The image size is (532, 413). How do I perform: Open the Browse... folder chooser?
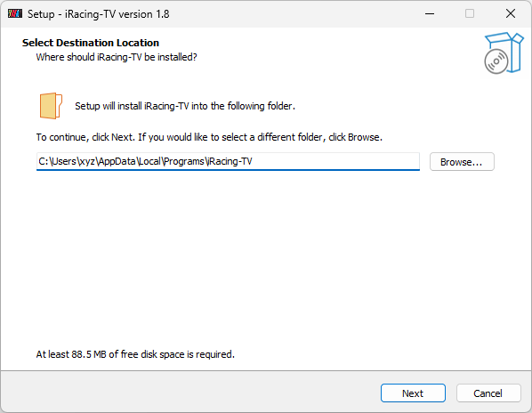462,162
